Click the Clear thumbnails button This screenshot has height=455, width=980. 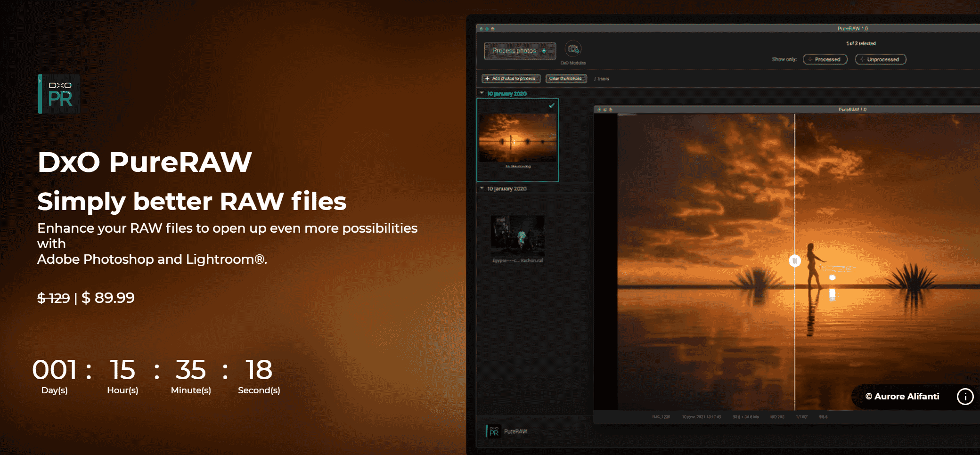pos(566,79)
